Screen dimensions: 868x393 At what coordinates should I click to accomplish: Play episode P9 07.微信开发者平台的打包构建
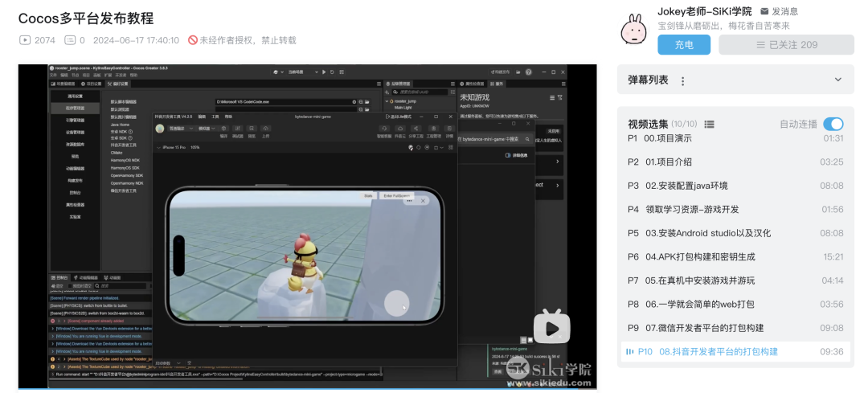click(x=735, y=328)
